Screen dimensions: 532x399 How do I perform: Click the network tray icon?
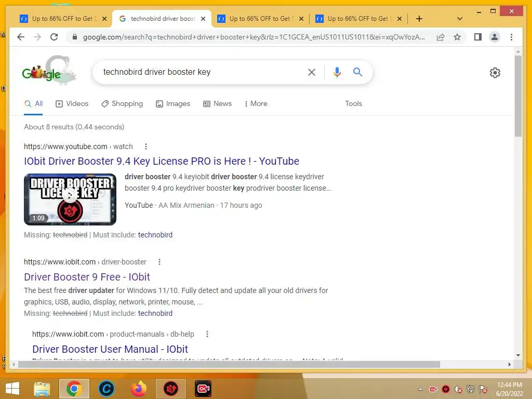[471, 389]
